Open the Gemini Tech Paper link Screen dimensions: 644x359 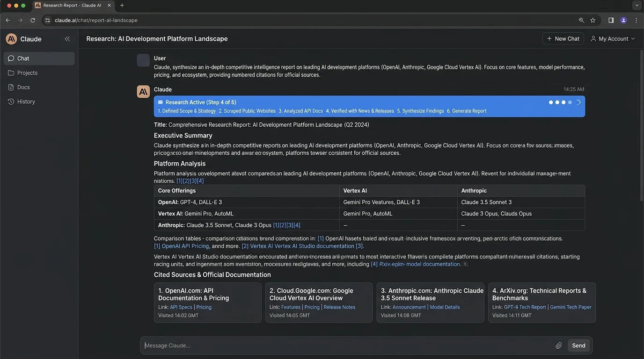pyautogui.click(x=571, y=307)
